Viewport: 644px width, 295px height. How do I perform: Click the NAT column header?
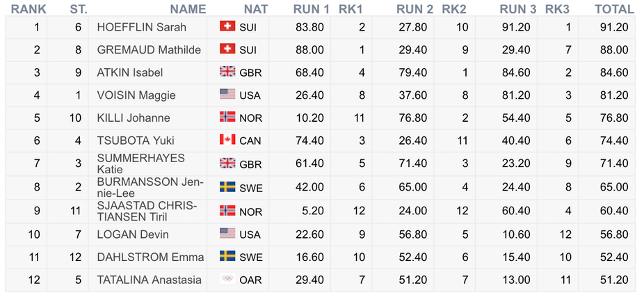click(256, 9)
